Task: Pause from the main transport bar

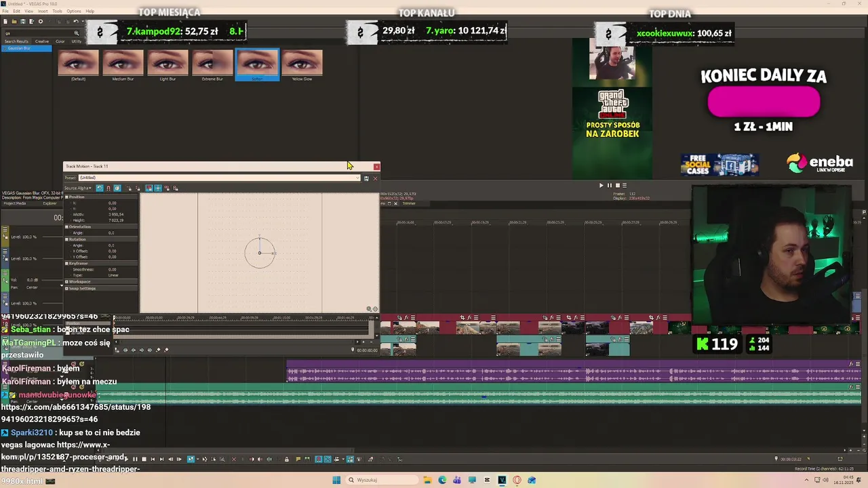Action: [135, 459]
